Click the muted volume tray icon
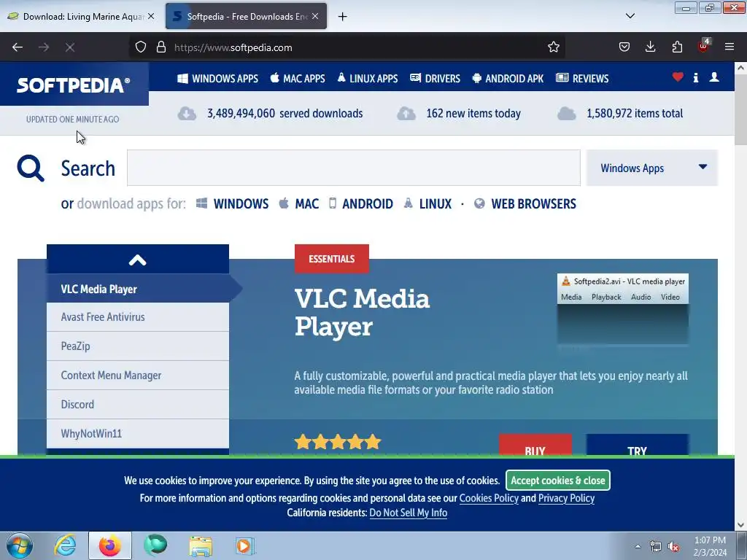Viewport: 747px width, 560px height. 673,546
